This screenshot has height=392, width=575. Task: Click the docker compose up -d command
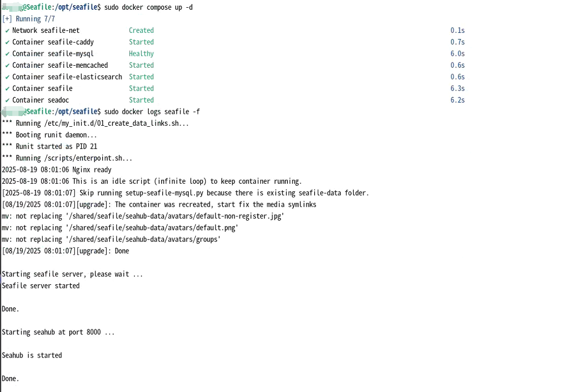click(148, 7)
